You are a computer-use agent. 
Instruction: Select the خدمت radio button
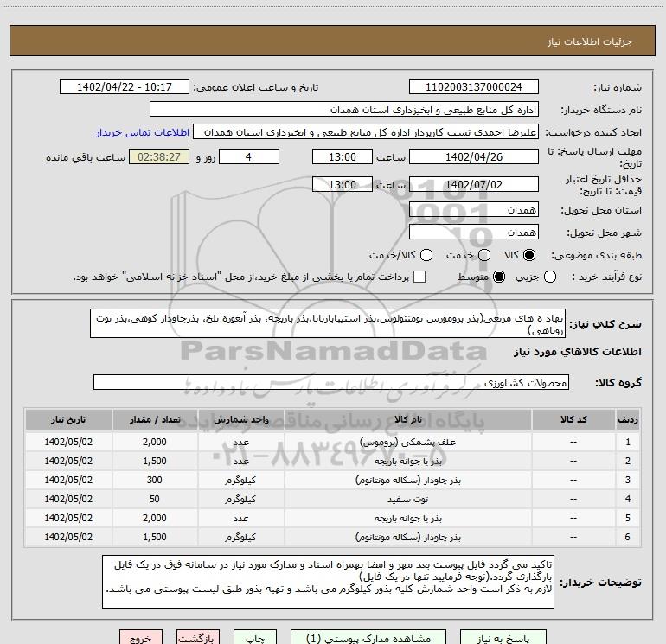click(x=484, y=255)
